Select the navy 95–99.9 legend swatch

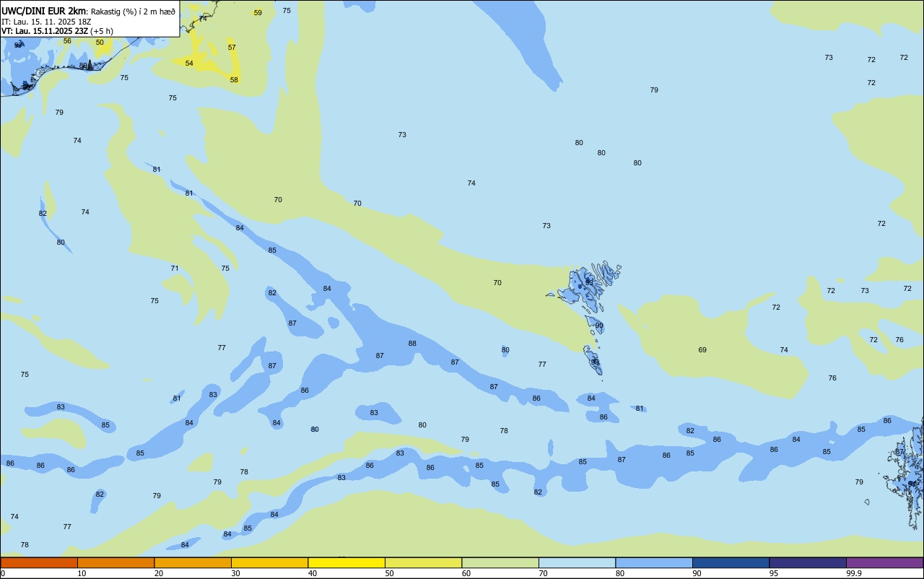808,562
